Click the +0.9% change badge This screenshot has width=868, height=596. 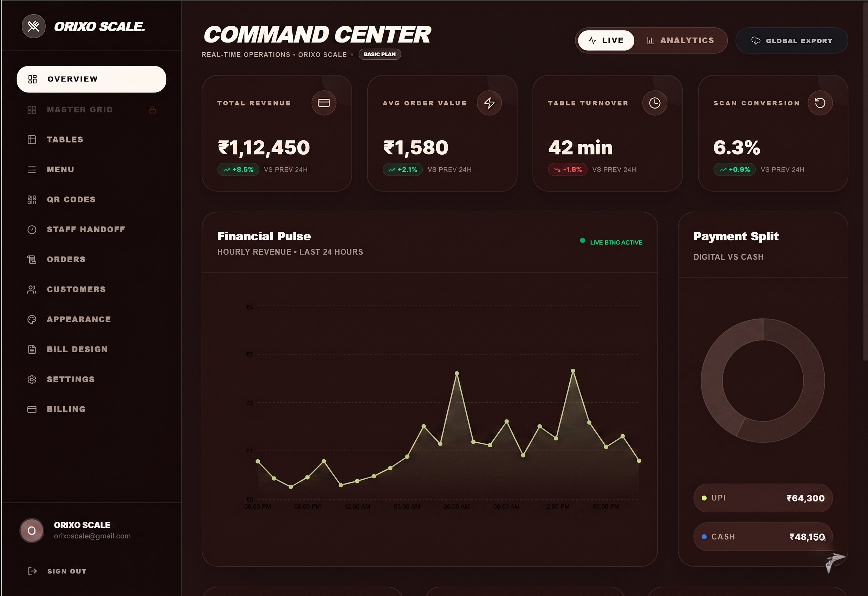[734, 169]
